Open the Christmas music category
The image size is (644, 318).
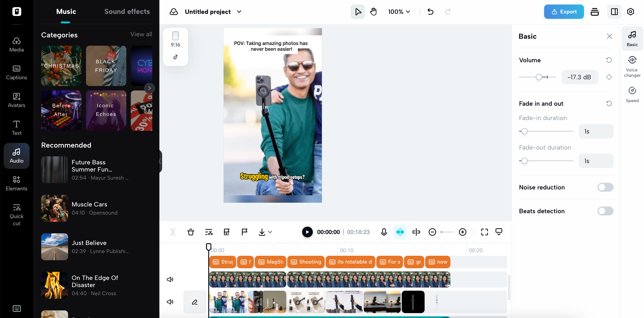click(61, 66)
